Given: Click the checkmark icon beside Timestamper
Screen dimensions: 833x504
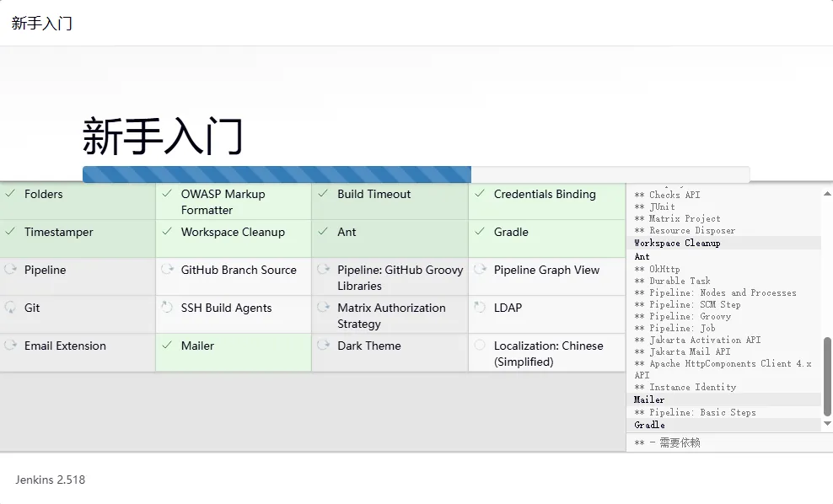Looking at the screenshot, I should click(10, 232).
